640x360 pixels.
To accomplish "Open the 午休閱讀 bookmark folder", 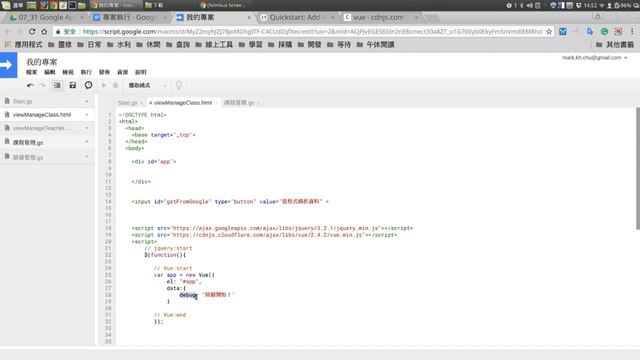I will point(376,44).
